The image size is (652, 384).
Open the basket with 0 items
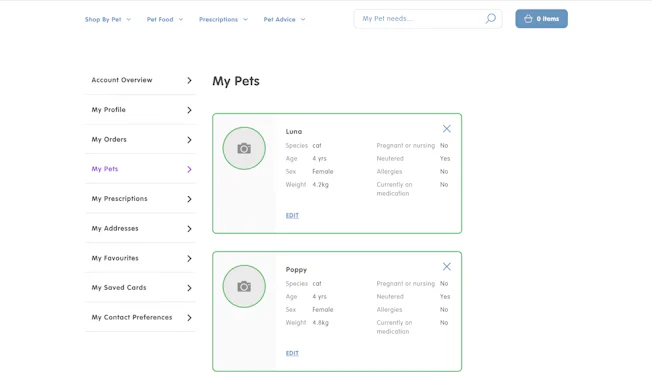tap(541, 19)
